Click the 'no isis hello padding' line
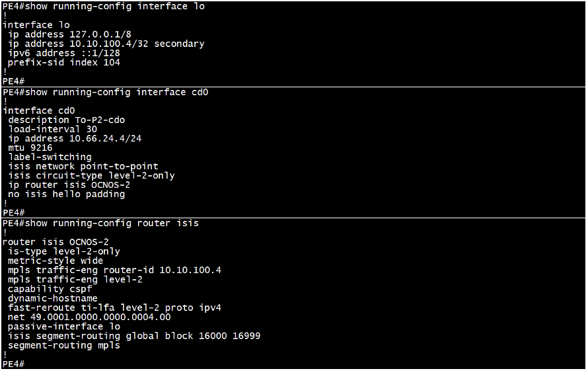The width and height of the screenshot is (588, 373). click(x=66, y=194)
